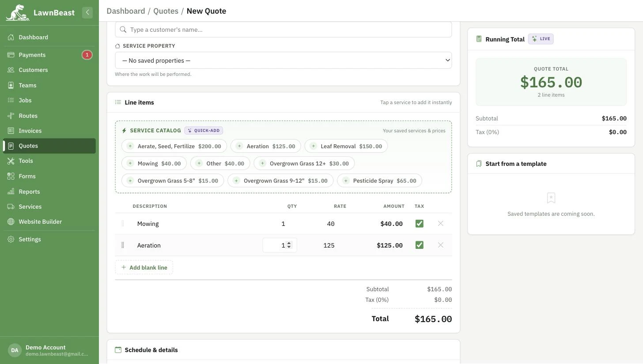The height and width of the screenshot is (364, 643).
Task: Click the LIVE badge in Running Total
Action: pyautogui.click(x=541, y=39)
